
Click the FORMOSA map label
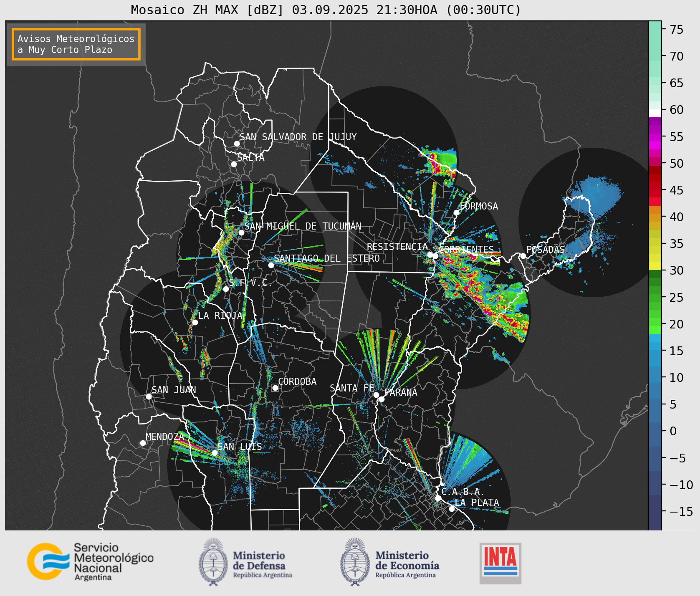pyautogui.click(x=479, y=206)
